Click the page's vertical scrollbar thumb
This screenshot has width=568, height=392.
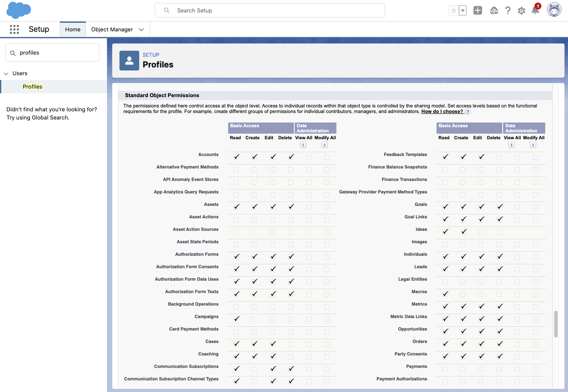click(556, 324)
